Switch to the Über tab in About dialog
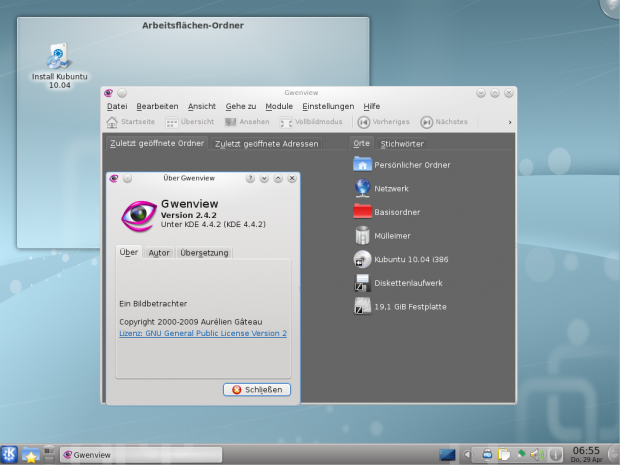The height and width of the screenshot is (465, 620). coord(129,252)
